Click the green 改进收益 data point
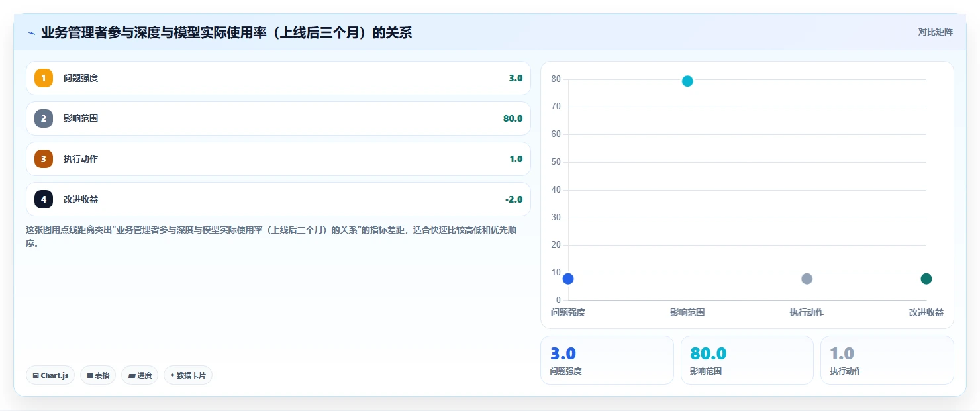The image size is (980, 411). 926,279
